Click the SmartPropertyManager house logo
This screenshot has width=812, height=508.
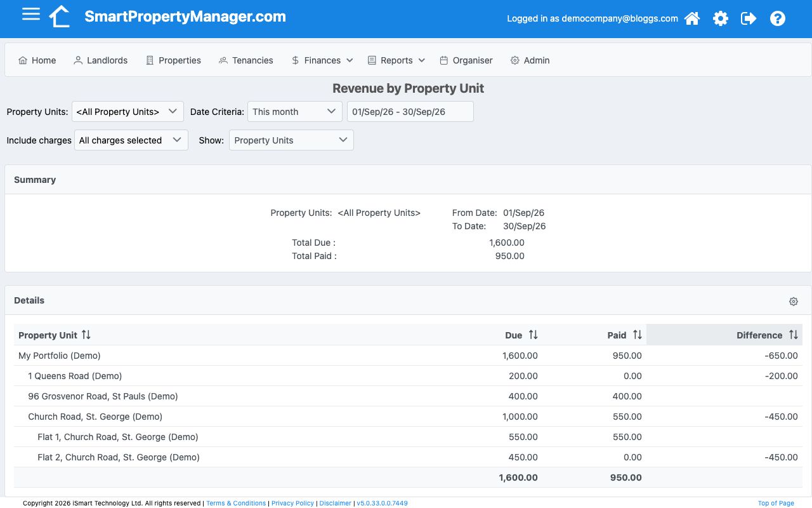60,17
